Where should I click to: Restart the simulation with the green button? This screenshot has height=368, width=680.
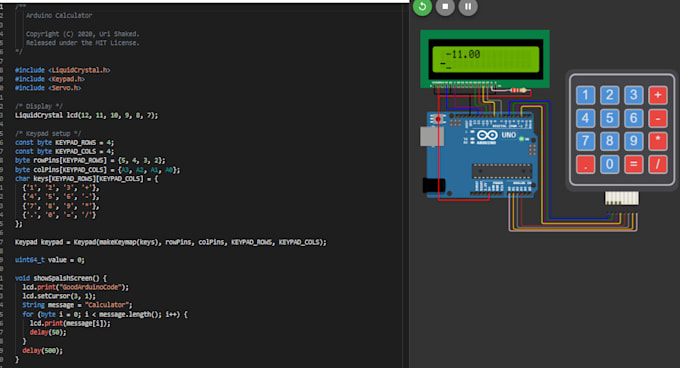(x=422, y=7)
